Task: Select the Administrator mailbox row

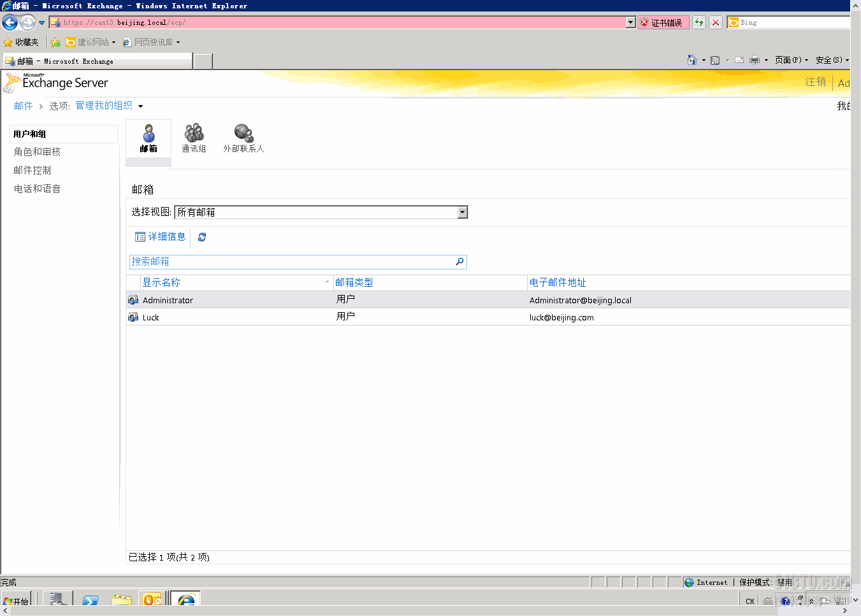Action: pos(488,300)
